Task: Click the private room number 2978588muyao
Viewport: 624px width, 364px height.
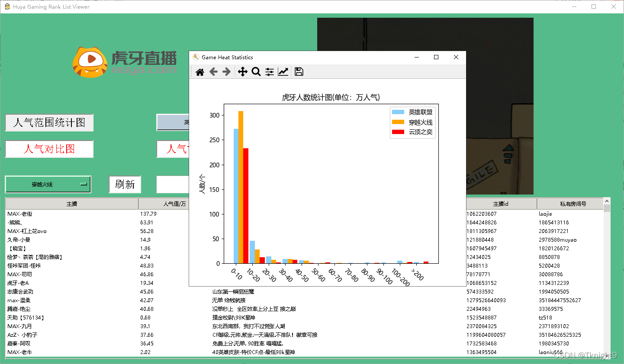Action: [558, 240]
